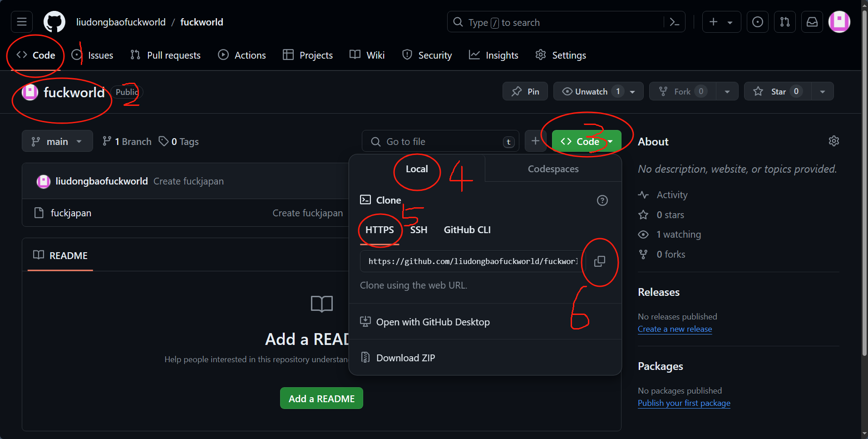The image size is (868, 439).
Task: Select the README tab
Action: pos(60,255)
